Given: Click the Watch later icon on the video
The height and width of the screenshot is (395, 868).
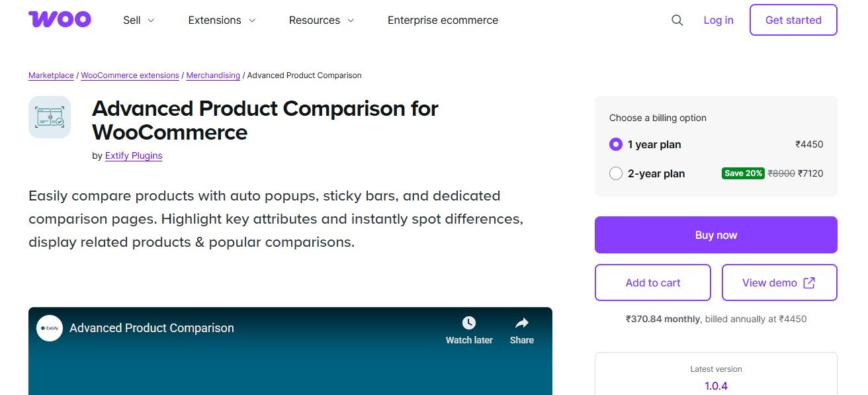Looking at the screenshot, I should (469, 324).
